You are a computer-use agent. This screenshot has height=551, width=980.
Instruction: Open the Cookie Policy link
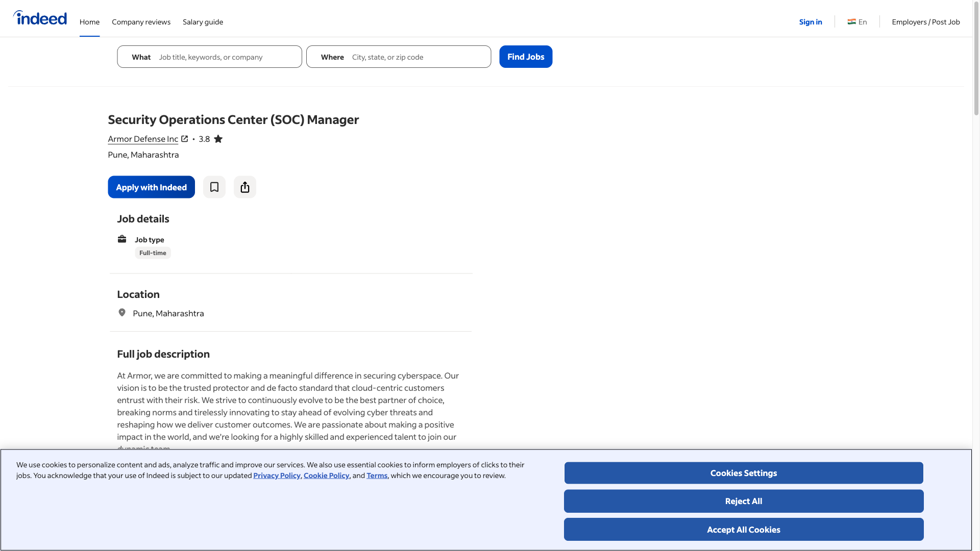pyautogui.click(x=327, y=475)
